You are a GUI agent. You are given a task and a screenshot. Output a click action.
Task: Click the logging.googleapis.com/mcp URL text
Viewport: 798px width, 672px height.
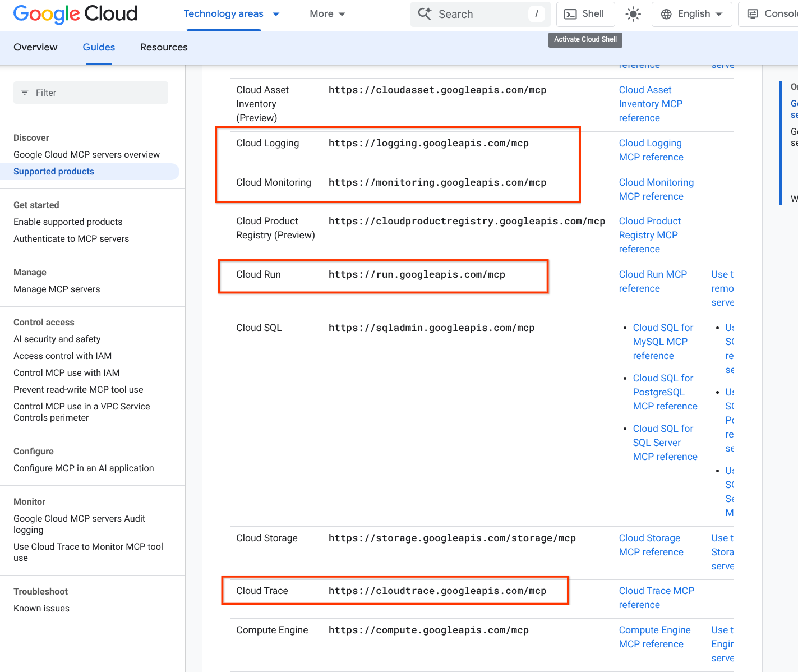(x=428, y=143)
